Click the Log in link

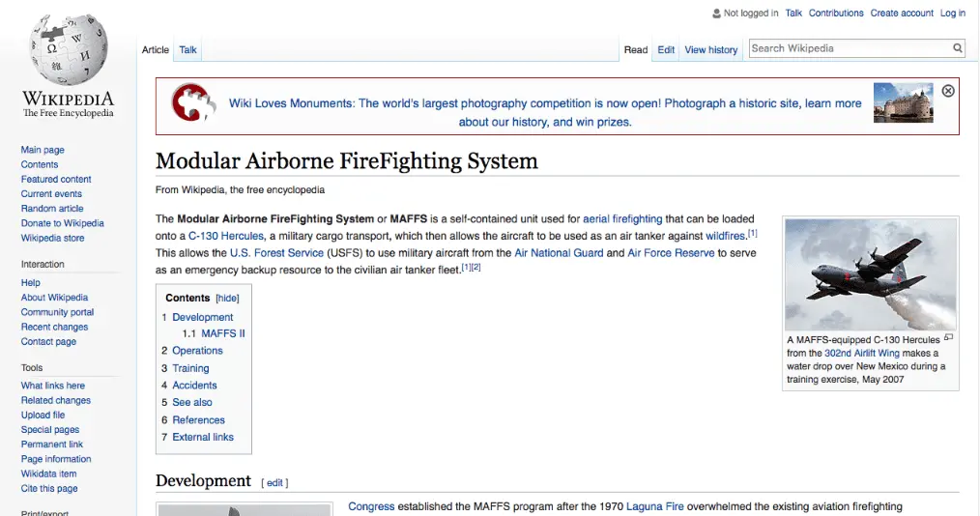953,14
